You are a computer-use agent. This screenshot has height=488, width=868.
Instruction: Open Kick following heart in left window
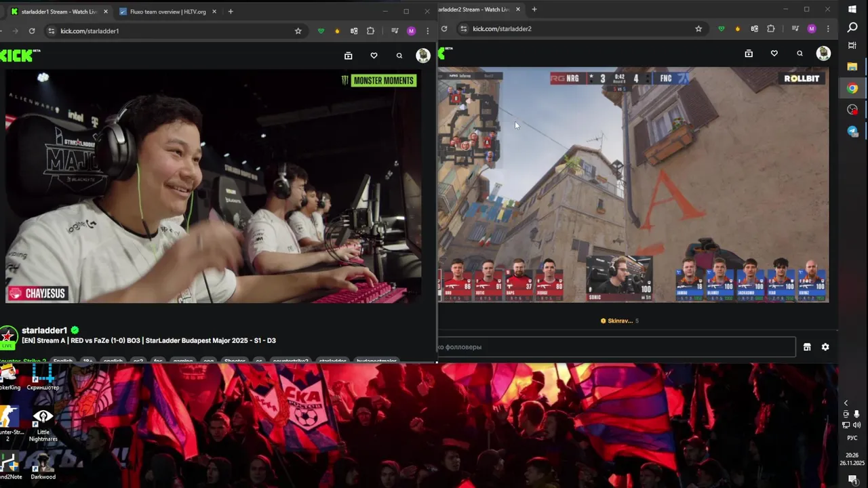tap(374, 56)
